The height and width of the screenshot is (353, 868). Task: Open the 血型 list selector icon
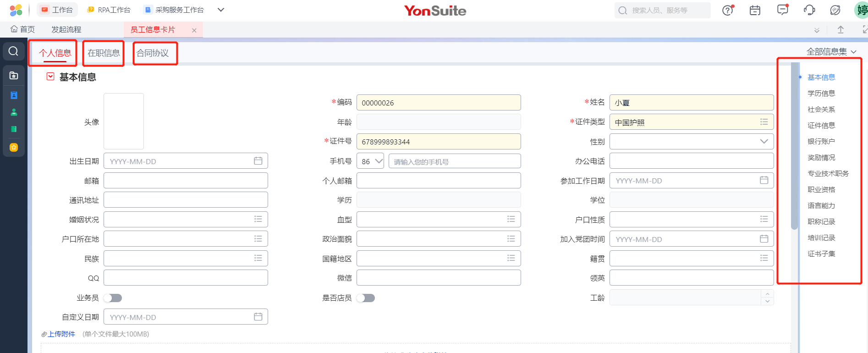point(511,219)
